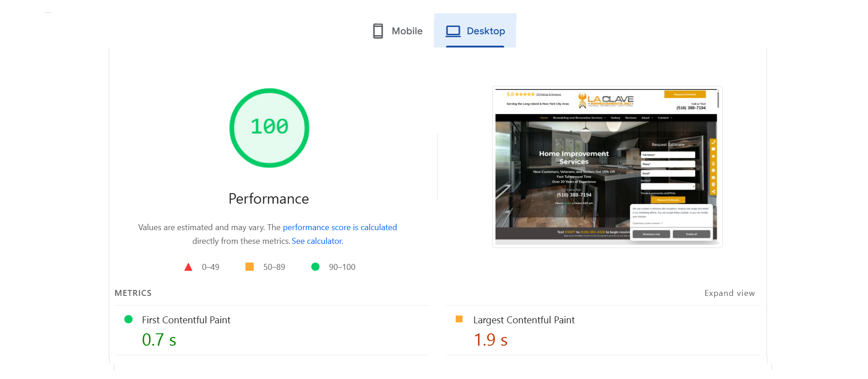Click the 1.9 s metric value
Viewport: 868px width, 379px height.
pyautogui.click(x=490, y=340)
